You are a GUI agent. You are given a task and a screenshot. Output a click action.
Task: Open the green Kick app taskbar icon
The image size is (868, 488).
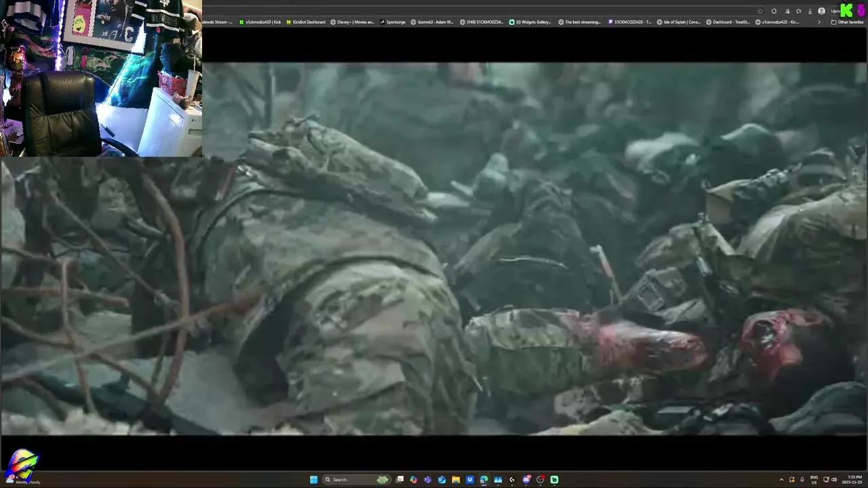point(554,479)
